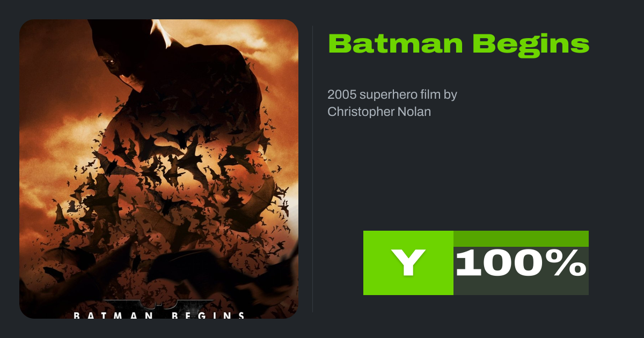
Task: Click the vertical divider beside the poster
Action: (313, 169)
